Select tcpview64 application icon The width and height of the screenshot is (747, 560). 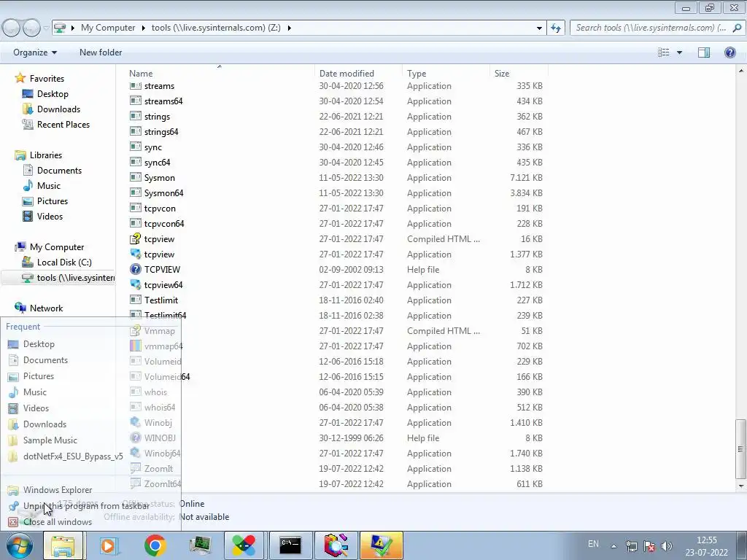pos(135,285)
